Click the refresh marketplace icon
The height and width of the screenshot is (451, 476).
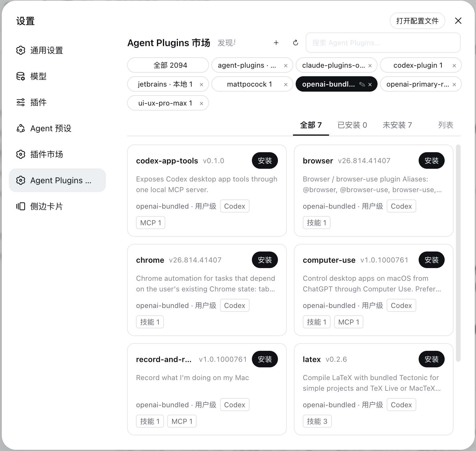pyautogui.click(x=296, y=43)
